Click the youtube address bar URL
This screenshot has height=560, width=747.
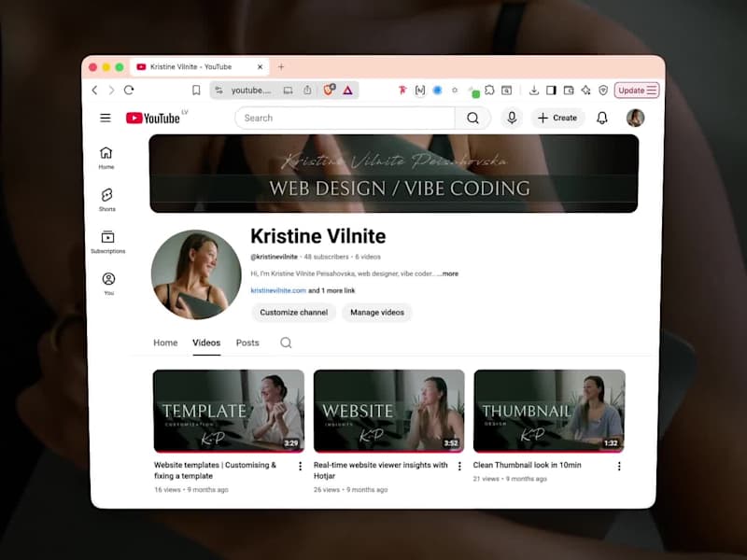[x=250, y=90]
